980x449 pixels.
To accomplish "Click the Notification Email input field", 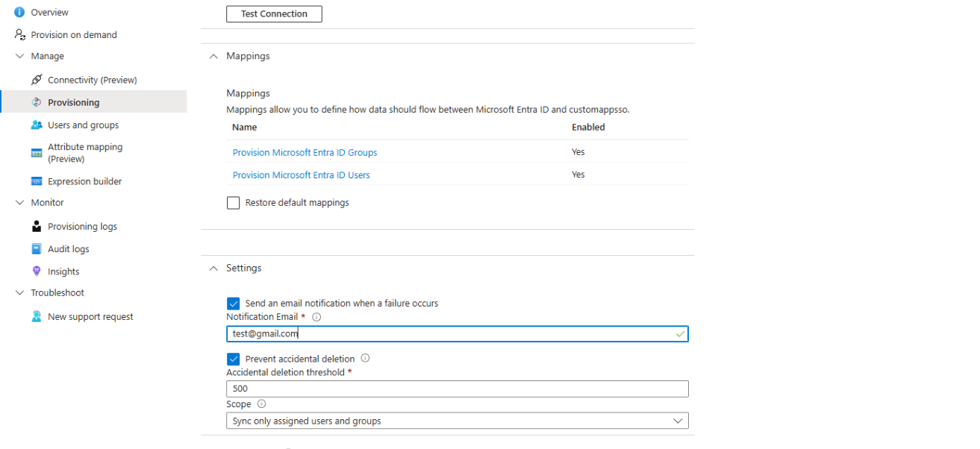I will [x=458, y=334].
